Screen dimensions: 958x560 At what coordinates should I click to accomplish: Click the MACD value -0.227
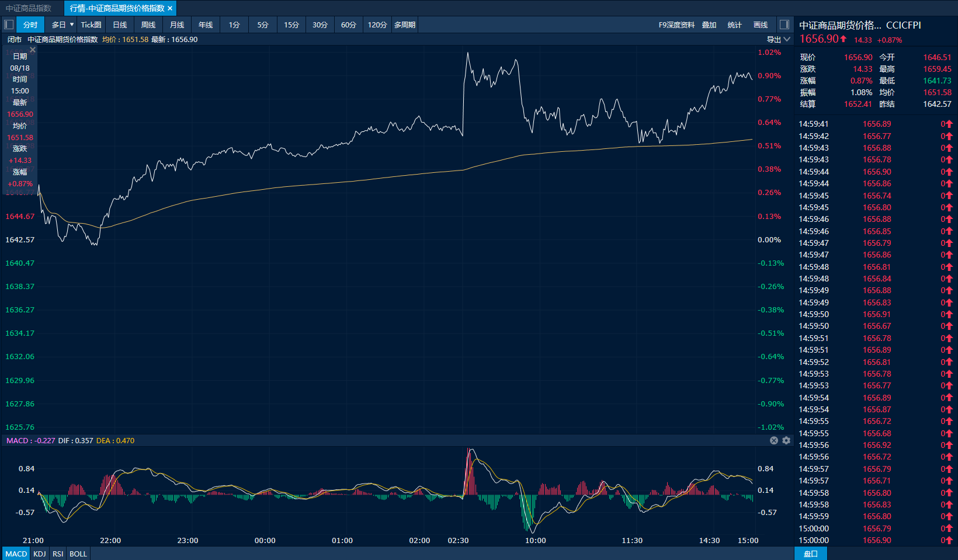(45, 441)
